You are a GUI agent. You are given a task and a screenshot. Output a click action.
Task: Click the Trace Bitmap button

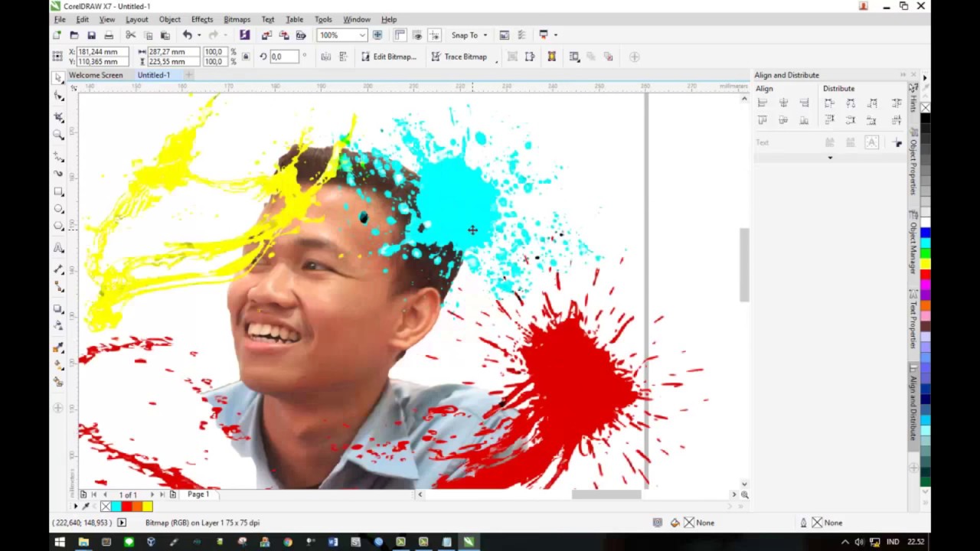coord(459,57)
